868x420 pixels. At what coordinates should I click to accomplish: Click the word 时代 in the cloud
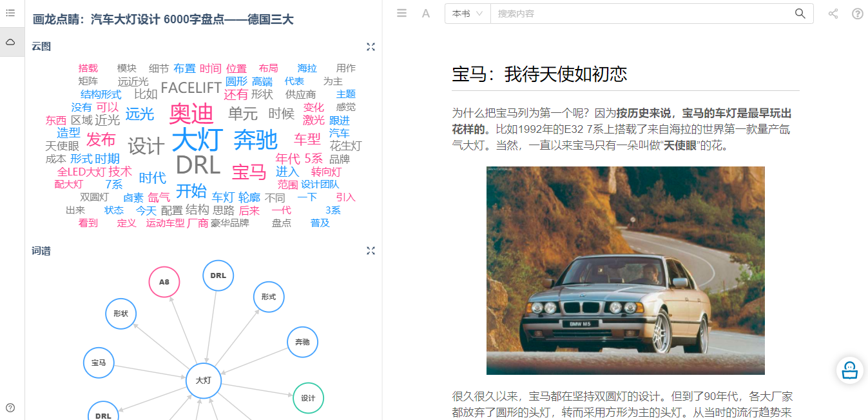tap(152, 178)
